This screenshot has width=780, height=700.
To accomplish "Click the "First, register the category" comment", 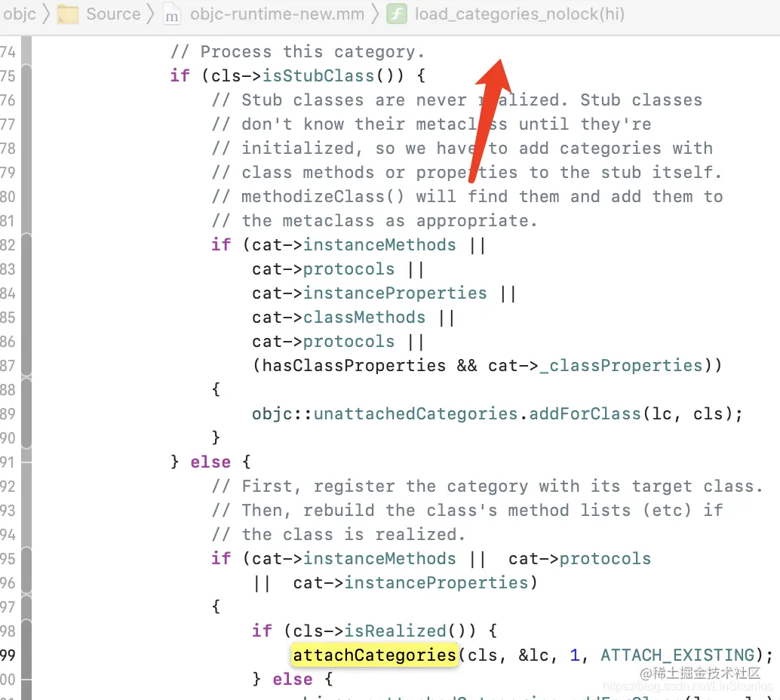I will click(x=487, y=486).
